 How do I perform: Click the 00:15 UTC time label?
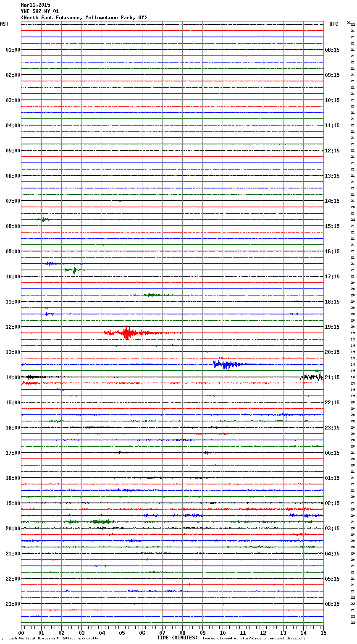[x=332, y=453]
